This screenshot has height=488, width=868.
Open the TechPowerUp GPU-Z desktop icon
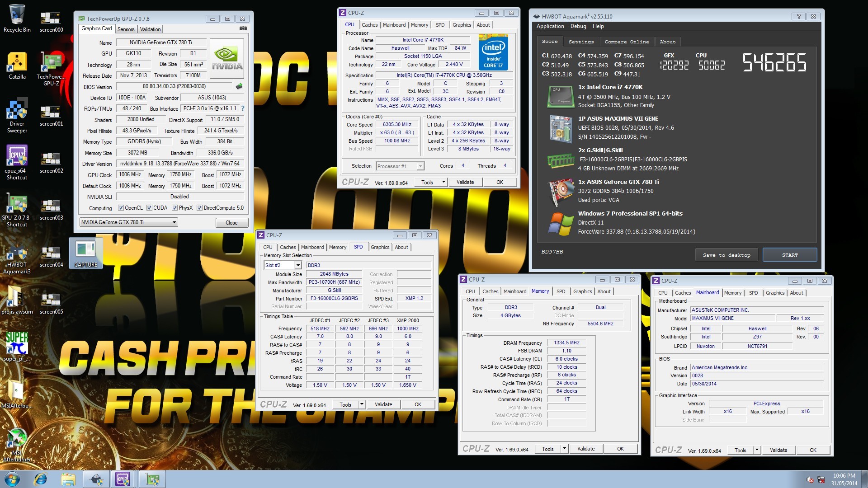(51, 69)
